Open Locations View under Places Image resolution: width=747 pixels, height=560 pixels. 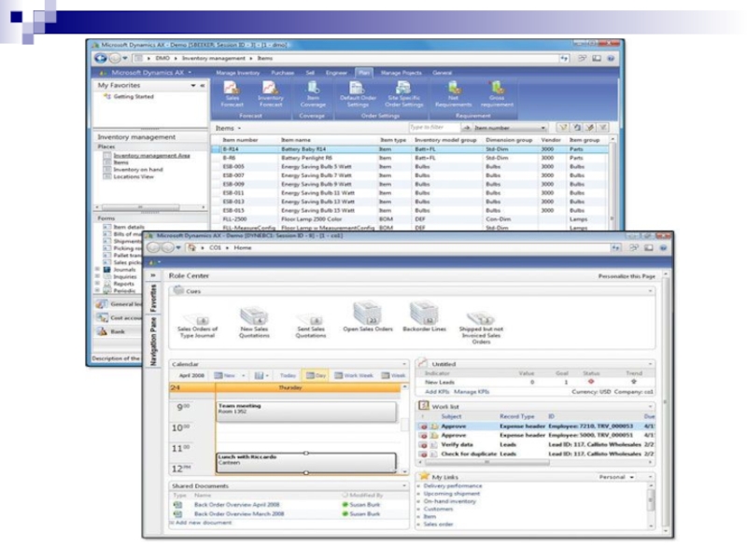pos(134,176)
